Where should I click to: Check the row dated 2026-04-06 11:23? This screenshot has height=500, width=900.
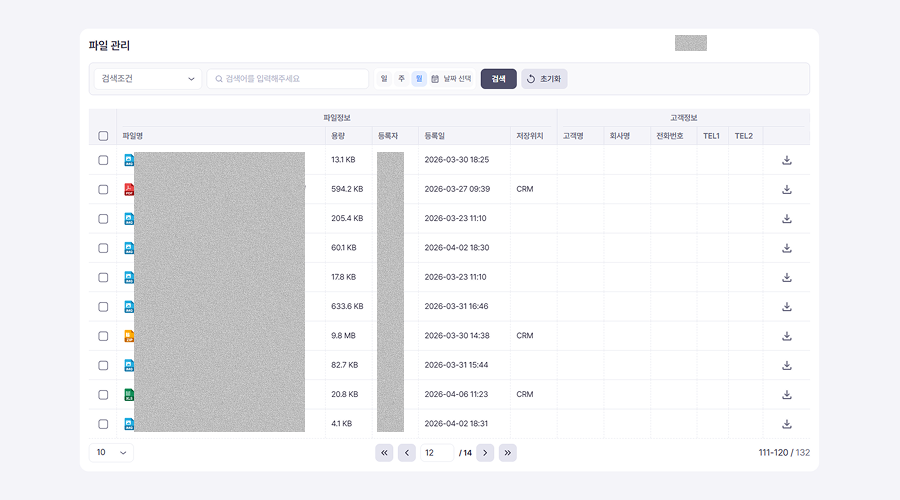tap(103, 394)
